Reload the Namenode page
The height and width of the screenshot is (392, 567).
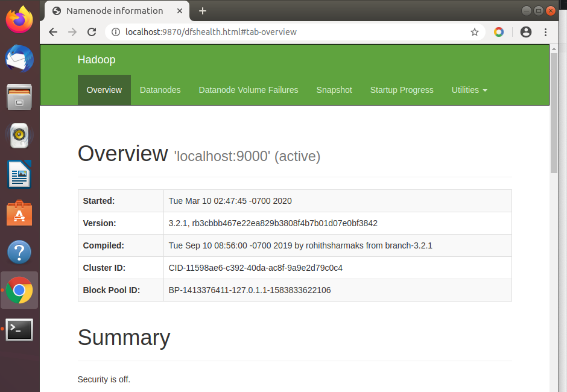[92, 32]
